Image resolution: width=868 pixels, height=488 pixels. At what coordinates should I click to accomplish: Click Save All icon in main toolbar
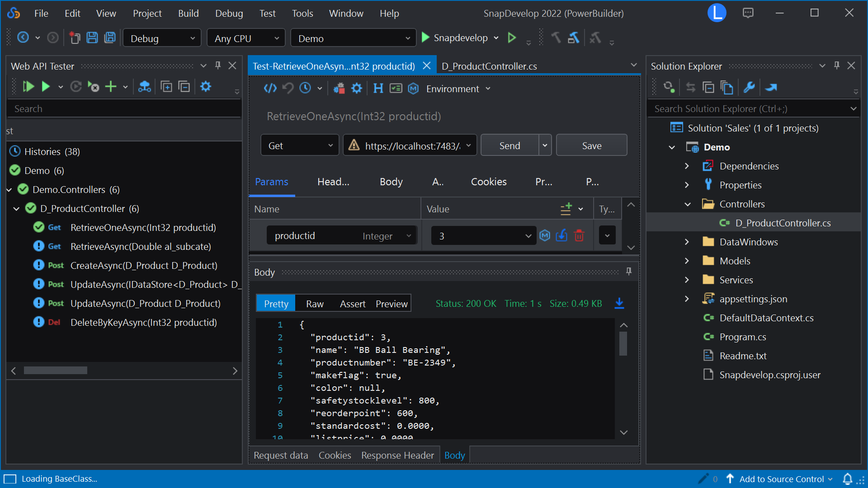[x=110, y=38]
